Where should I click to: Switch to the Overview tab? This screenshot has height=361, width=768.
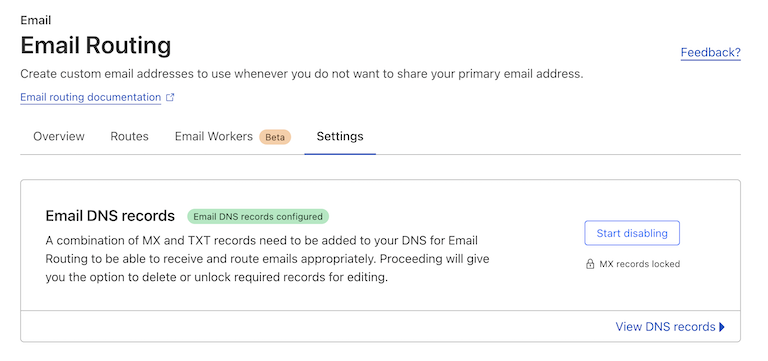[x=59, y=136]
